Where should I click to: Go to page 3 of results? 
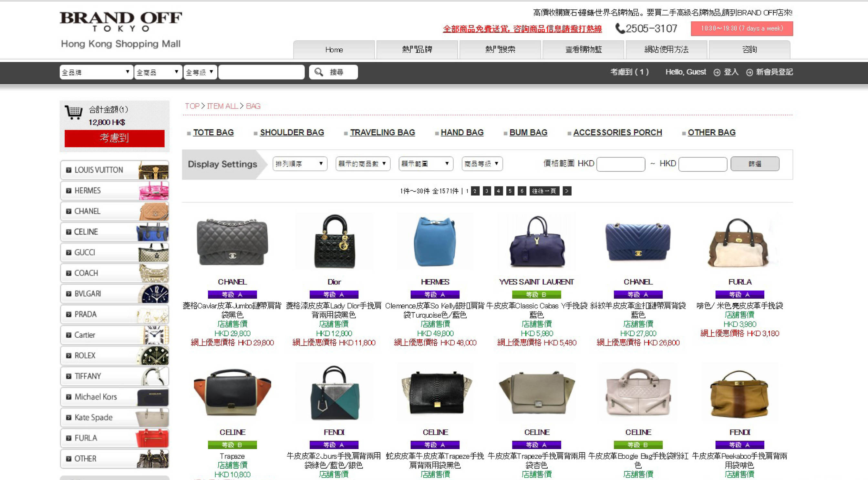487,191
